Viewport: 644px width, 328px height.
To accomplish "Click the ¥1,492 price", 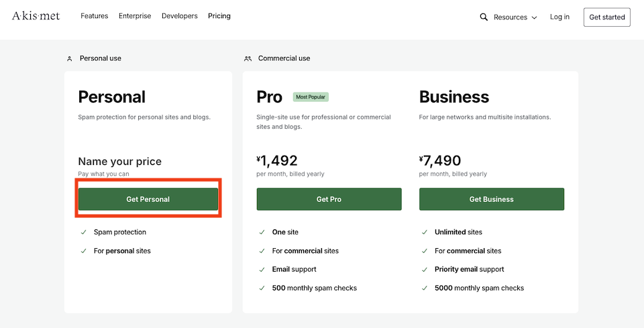I will coord(277,160).
